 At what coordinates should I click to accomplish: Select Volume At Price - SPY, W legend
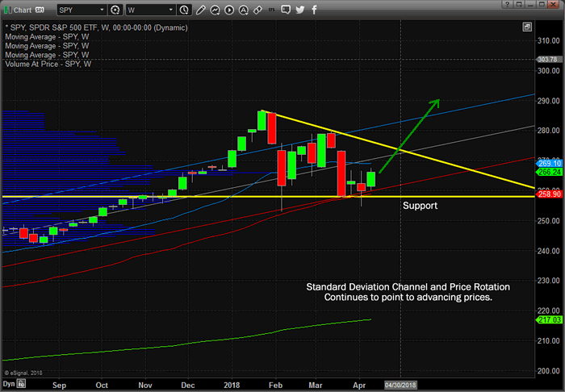[48, 64]
